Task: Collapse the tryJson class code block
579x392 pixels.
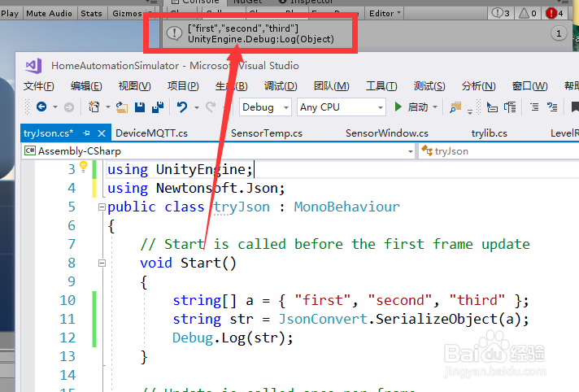Action: click(102, 207)
